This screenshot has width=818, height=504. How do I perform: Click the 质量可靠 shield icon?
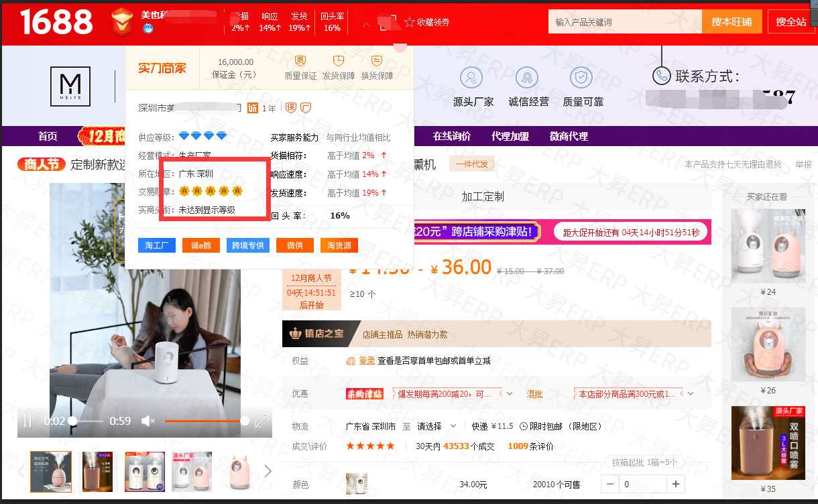coord(581,78)
